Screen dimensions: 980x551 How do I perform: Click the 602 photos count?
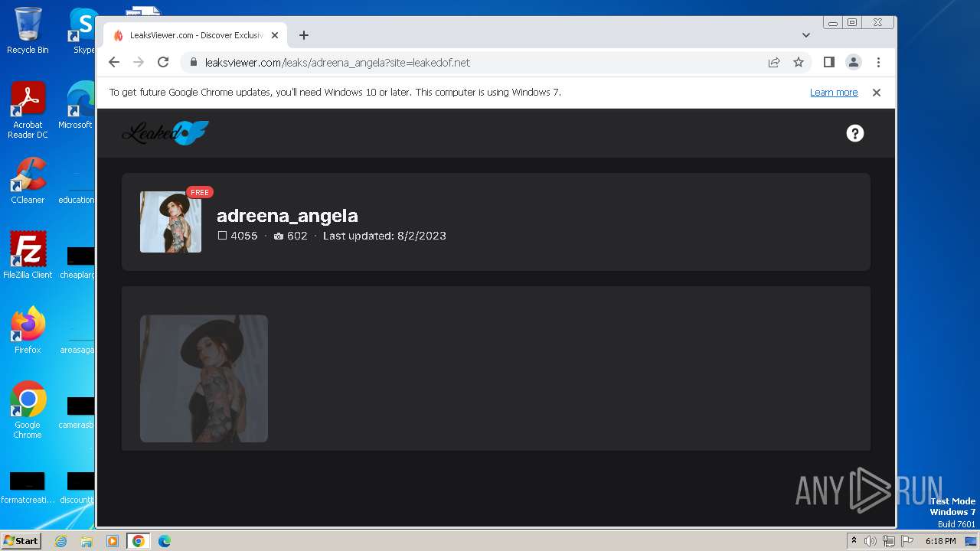click(x=290, y=236)
